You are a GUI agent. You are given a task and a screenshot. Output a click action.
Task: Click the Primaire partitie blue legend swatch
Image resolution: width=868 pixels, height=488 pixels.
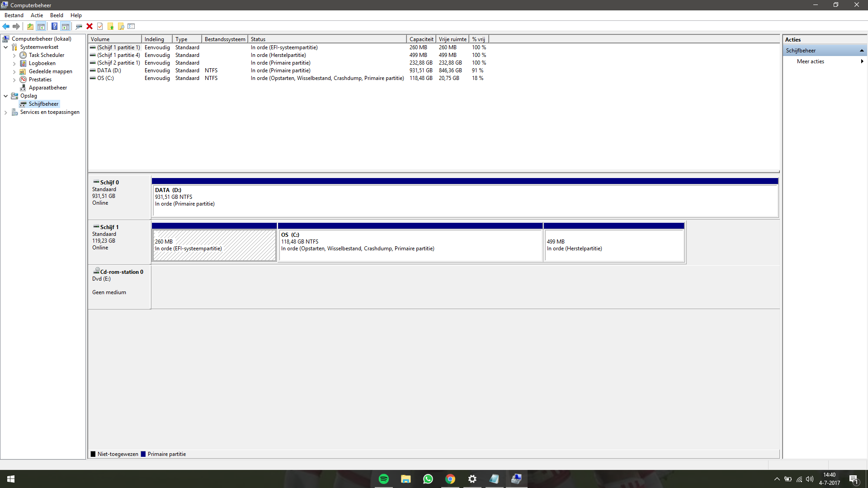[x=143, y=454]
